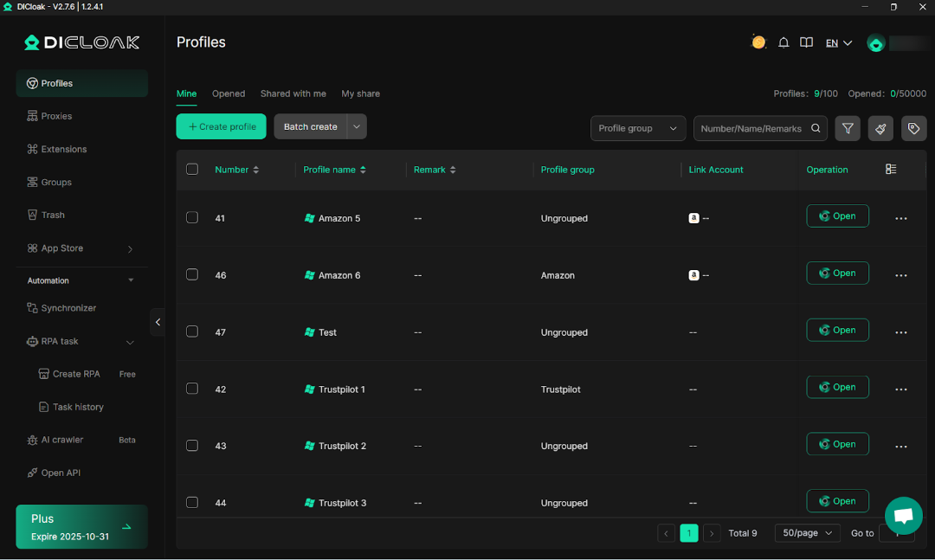Click the Create profile button
Screen dimensions: 935x560
pyautogui.click(x=222, y=126)
